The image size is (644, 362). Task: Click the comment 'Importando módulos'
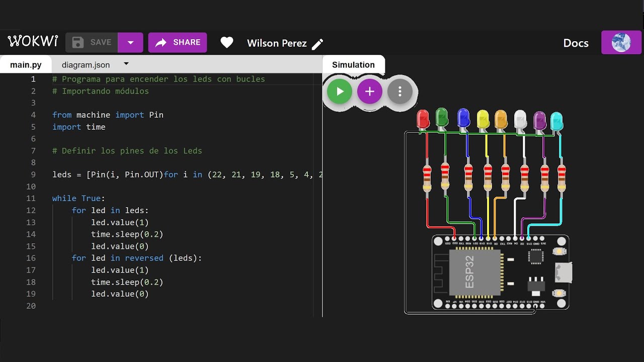(x=101, y=91)
